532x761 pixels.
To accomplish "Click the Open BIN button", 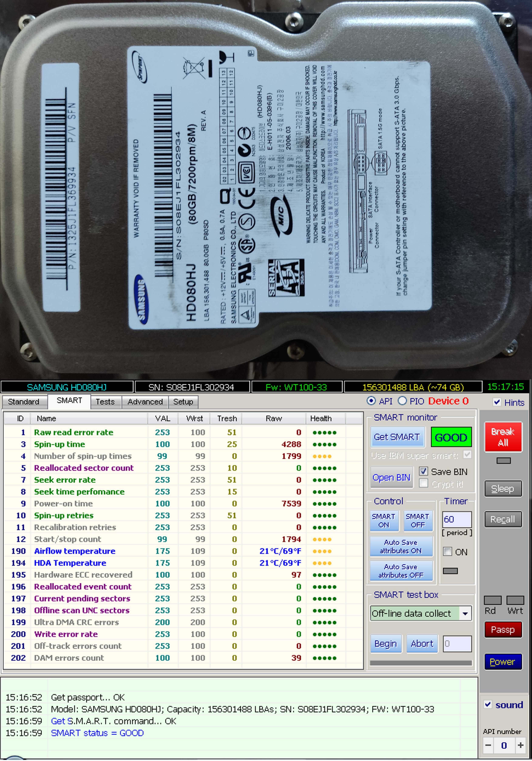I will click(x=391, y=477).
